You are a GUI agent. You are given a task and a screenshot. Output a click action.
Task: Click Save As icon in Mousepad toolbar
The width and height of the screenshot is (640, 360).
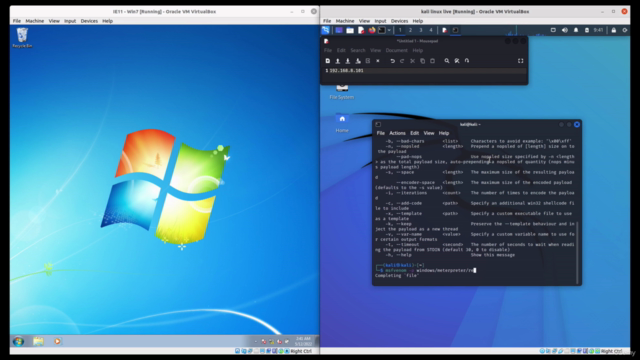coord(358,61)
